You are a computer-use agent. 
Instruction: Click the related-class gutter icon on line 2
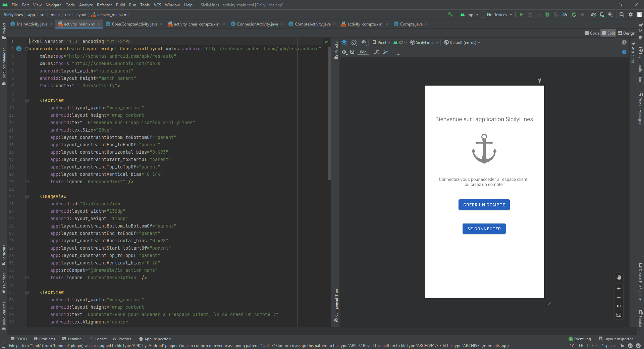point(19,49)
